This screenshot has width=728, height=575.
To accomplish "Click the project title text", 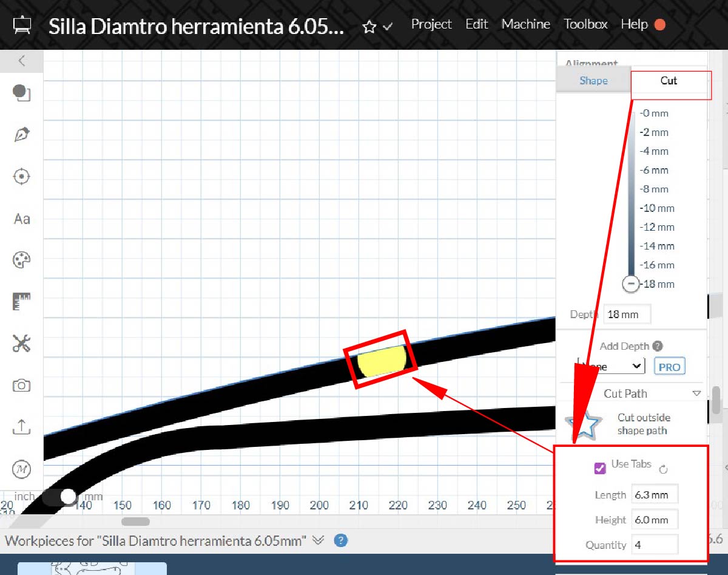I will click(x=197, y=26).
